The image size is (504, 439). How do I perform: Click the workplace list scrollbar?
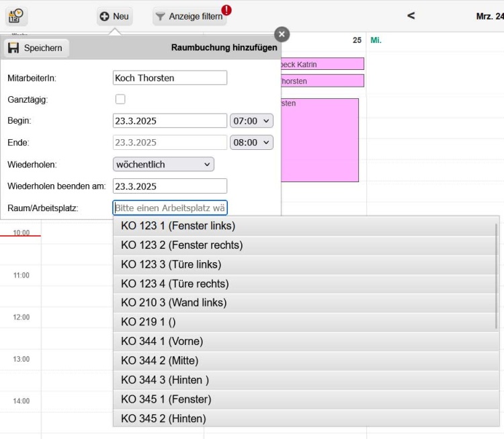click(497, 276)
